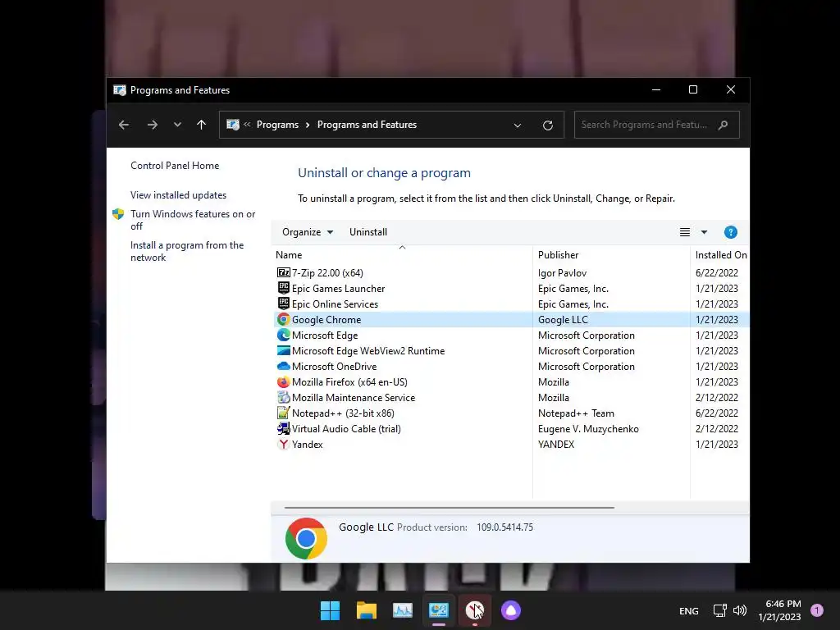Click large Chrome logo in details pane
The width and height of the screenshot is (840, 630).
click(x=306, y=538)
